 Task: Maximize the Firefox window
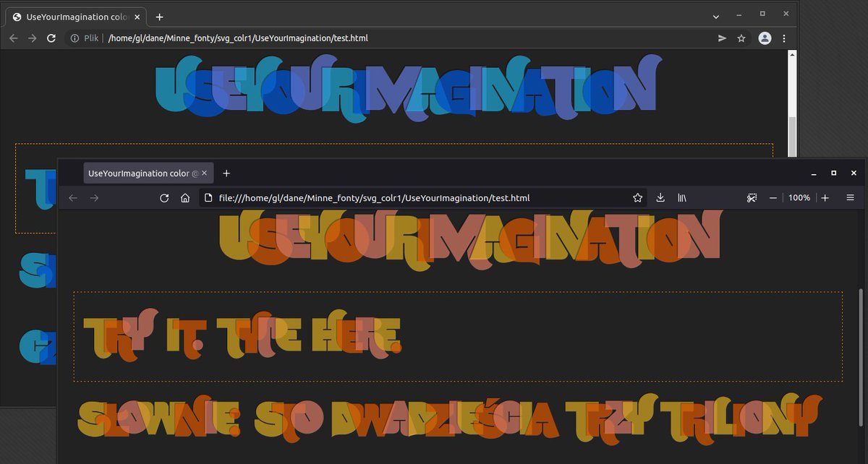[x=833, y=173]
